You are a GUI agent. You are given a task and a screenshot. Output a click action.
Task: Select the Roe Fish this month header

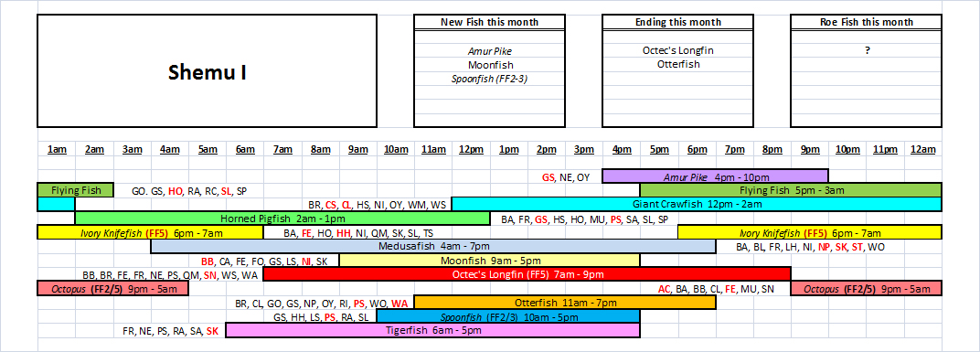coord(867,23)
